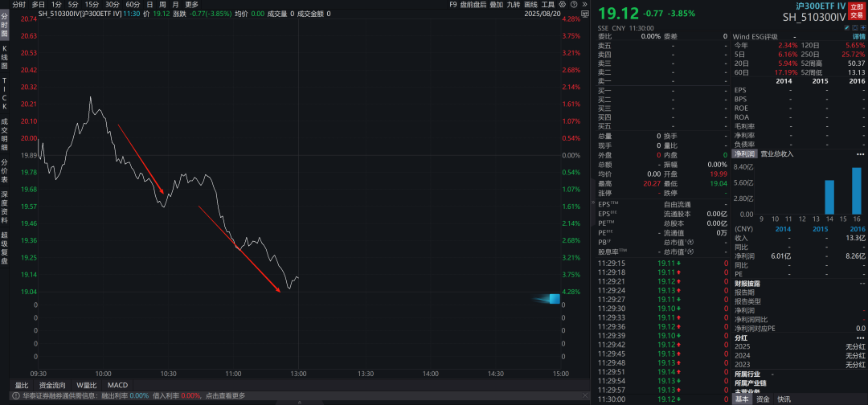Select MACD indicator tab
868x405 pixels.
coord(117,385)
